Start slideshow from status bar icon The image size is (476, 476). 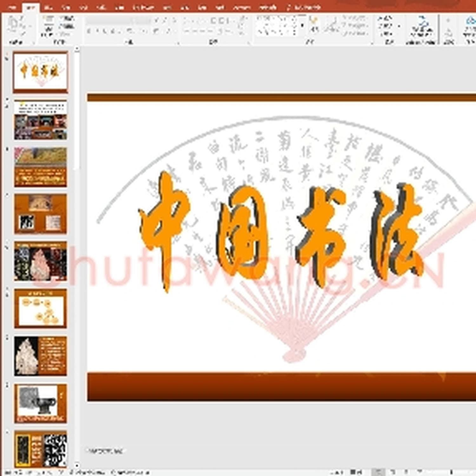420,472
